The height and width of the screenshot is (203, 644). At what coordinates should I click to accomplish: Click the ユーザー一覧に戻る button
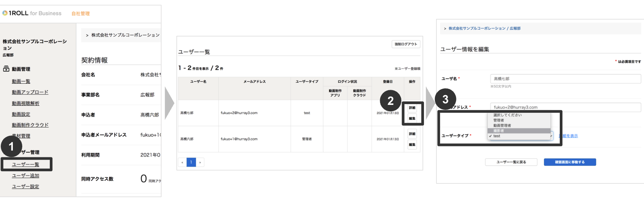pos(511,162)
